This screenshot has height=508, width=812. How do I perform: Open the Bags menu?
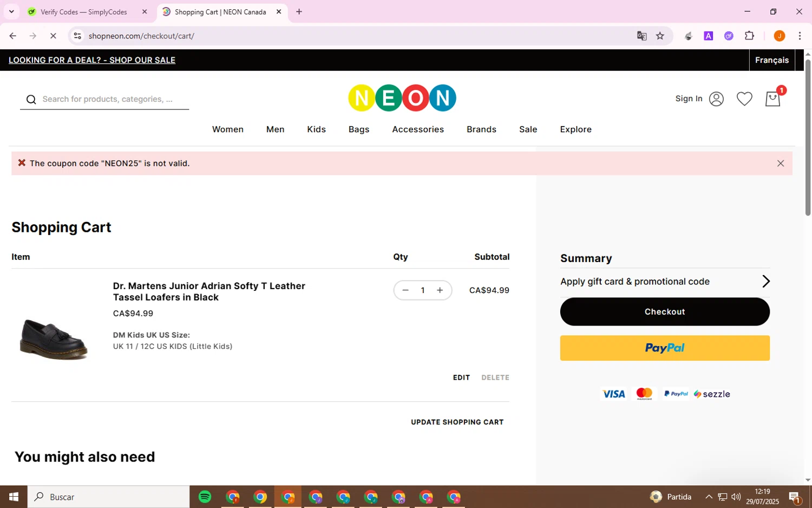pos(359,129)
